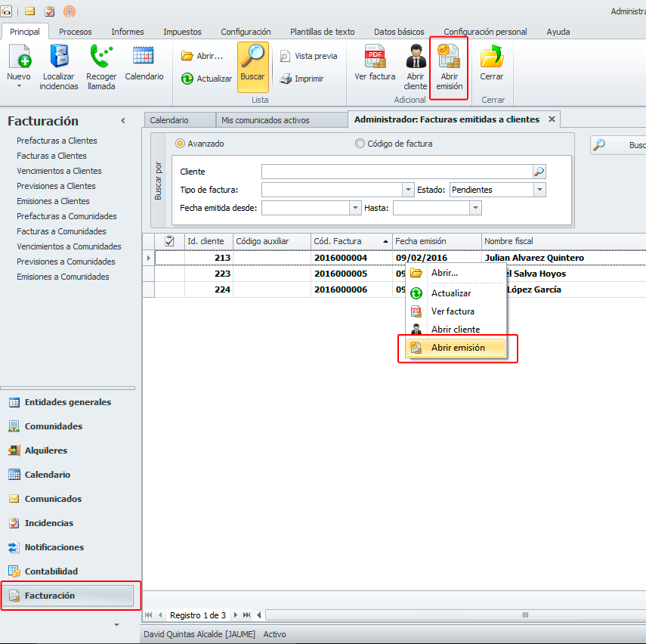Expand the Fecha emitida desde date picker
The image size is (646, 644).
(355, 208)
